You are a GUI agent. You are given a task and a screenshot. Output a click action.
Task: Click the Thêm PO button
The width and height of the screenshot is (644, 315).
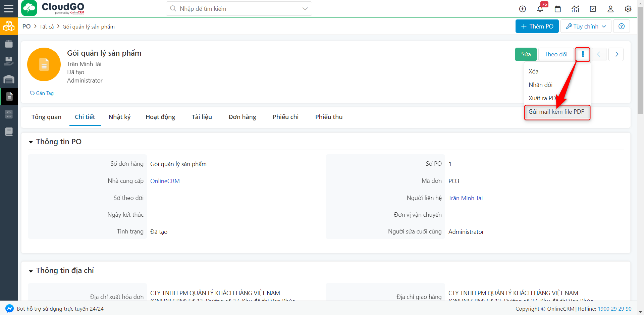pyautogui.click(x=537, y=27)
